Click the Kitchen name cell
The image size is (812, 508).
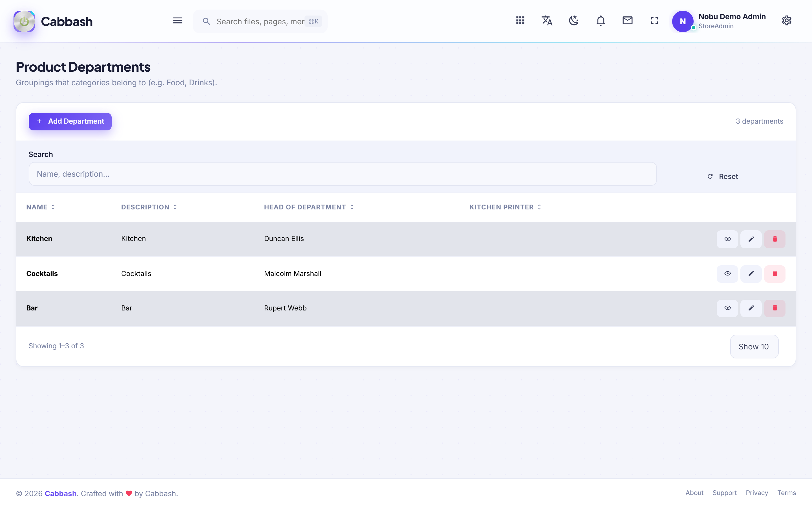coord(39,238)
